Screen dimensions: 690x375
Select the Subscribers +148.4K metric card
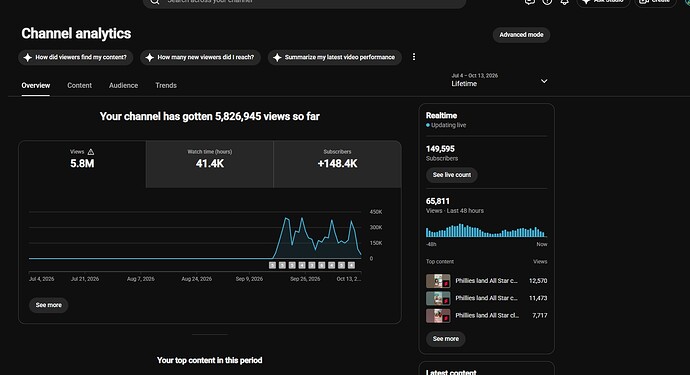pos(338,164)
